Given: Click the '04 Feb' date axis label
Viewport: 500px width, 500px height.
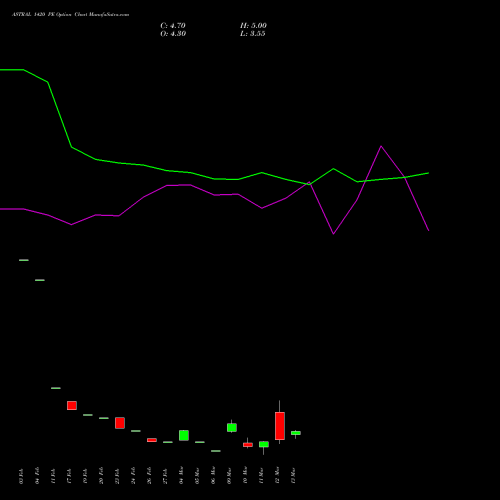Looking at the screenshot, I should click(x=37, y=476).
